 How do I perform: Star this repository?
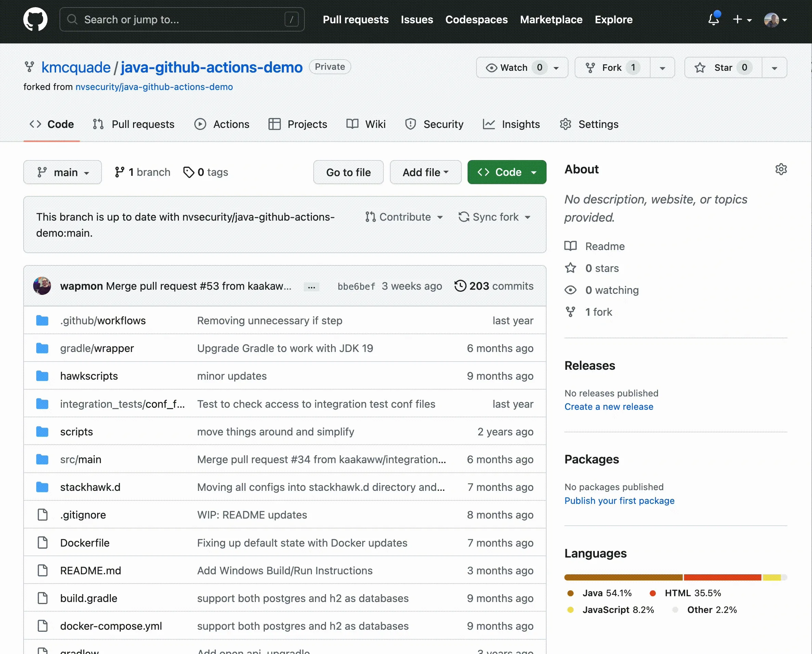click(x=723, y=68)
